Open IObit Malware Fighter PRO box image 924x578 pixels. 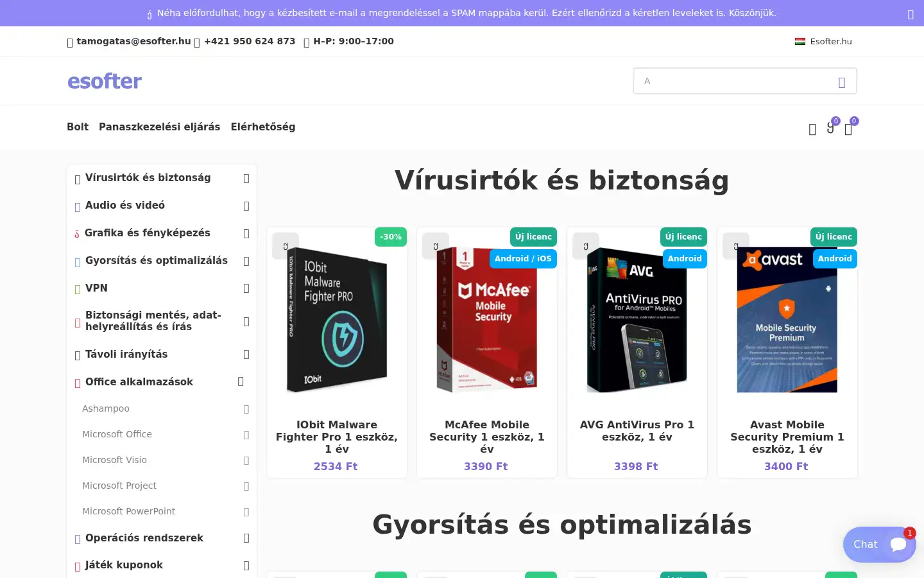pyautogui.click(x=337, y=320)
